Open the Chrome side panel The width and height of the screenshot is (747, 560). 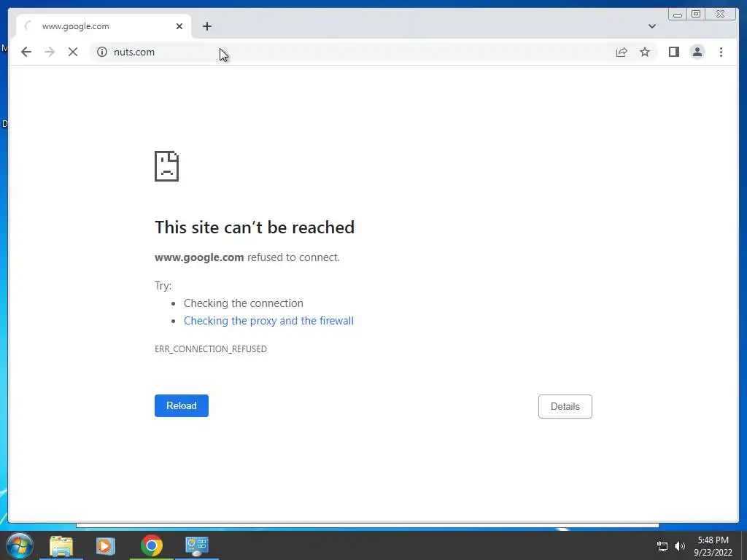[x=673, y=52]
